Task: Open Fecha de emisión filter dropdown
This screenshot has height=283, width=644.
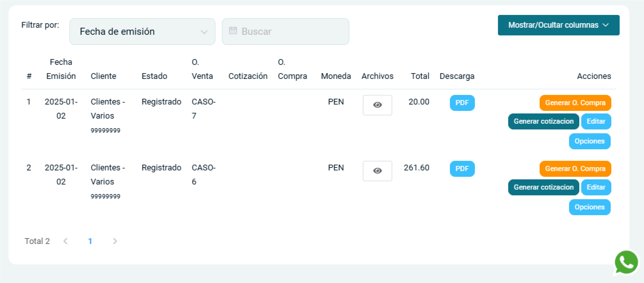Action: pos(142,32)
